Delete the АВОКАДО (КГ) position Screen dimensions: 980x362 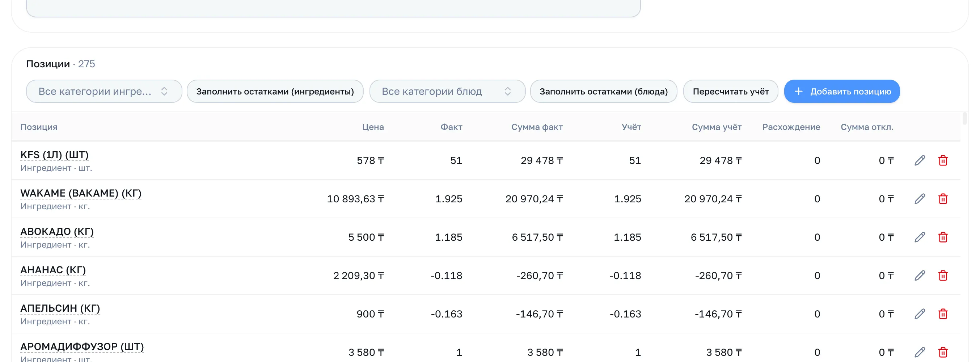point(943,237)
